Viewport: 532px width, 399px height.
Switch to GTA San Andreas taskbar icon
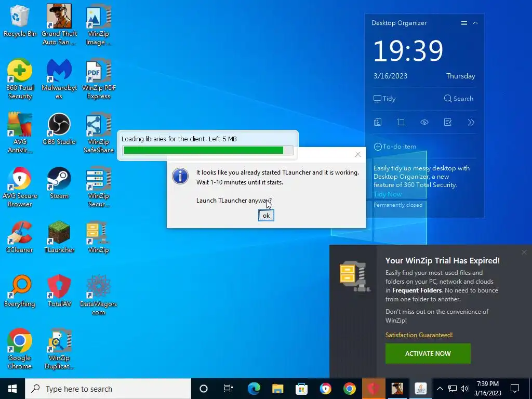click(397, 389)
